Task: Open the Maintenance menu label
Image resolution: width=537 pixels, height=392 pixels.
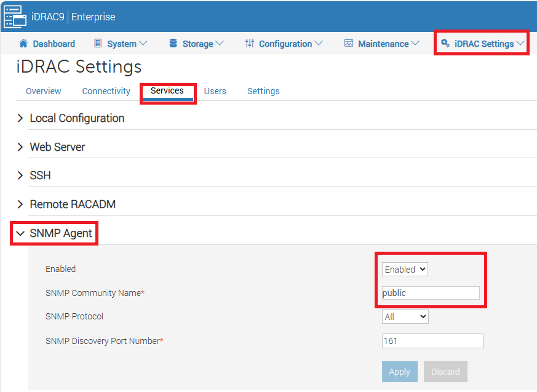Action: click(383, 44)
